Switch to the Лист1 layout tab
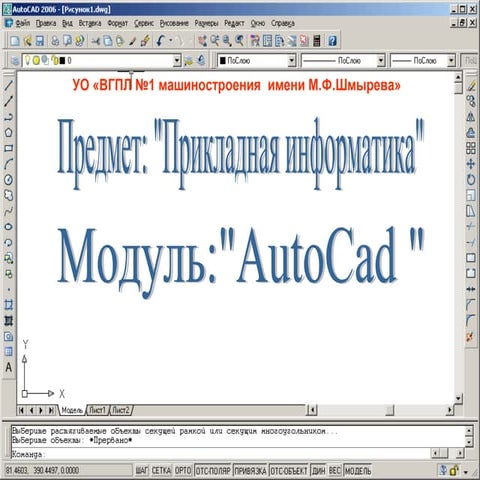This screenshot has height=480, width=480. click(x=97, y=410)
